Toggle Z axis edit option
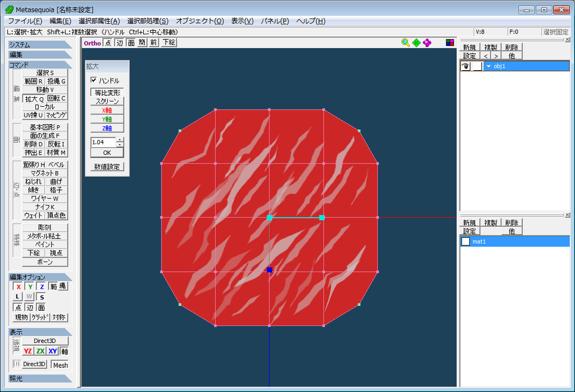The width and height of the screenshot is (575, 392). 42,286
